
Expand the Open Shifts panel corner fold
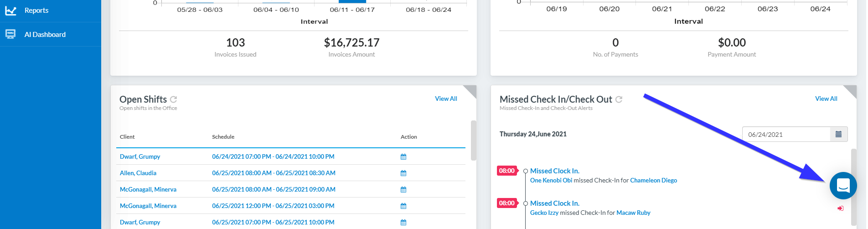(471, 90)
